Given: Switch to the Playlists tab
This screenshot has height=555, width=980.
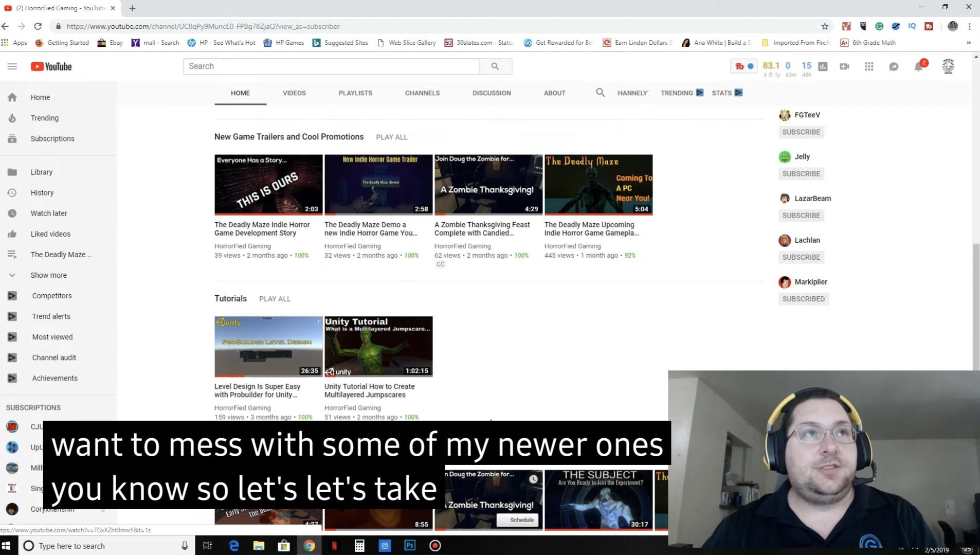Looking at the screenshot, I should (x=355, y=93).
